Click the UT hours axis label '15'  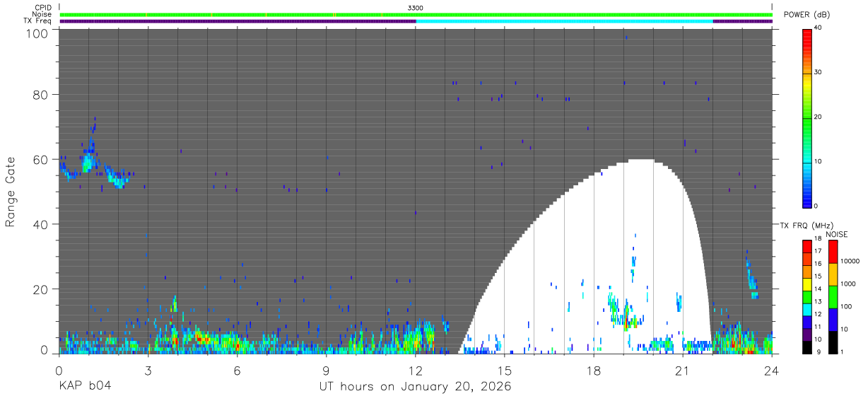(x=505, y=370)
